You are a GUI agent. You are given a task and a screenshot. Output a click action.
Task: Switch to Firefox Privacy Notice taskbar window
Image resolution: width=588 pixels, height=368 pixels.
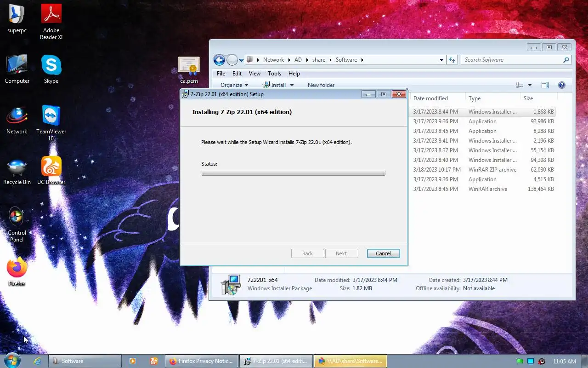tap(202, 361)
